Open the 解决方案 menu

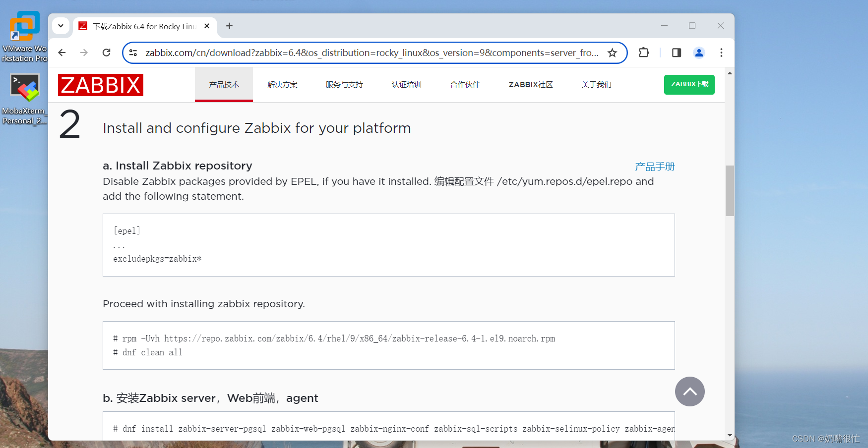click(282, 85)
